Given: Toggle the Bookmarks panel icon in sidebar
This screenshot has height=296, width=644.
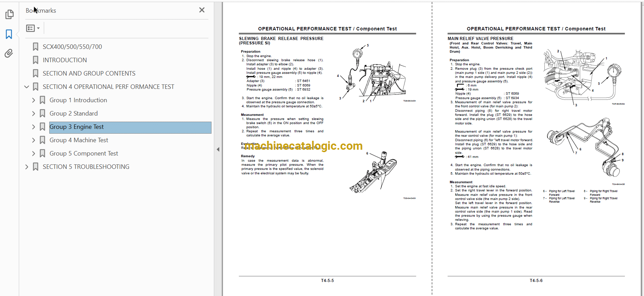Looking at the screenshot, I should pos(9,34).
